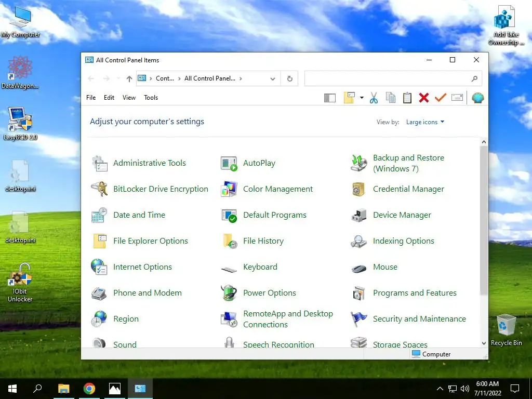Viewport: 532px width, 399px height.
Task: Click the red X Delete toolbar icon
Action: point(424,98)
